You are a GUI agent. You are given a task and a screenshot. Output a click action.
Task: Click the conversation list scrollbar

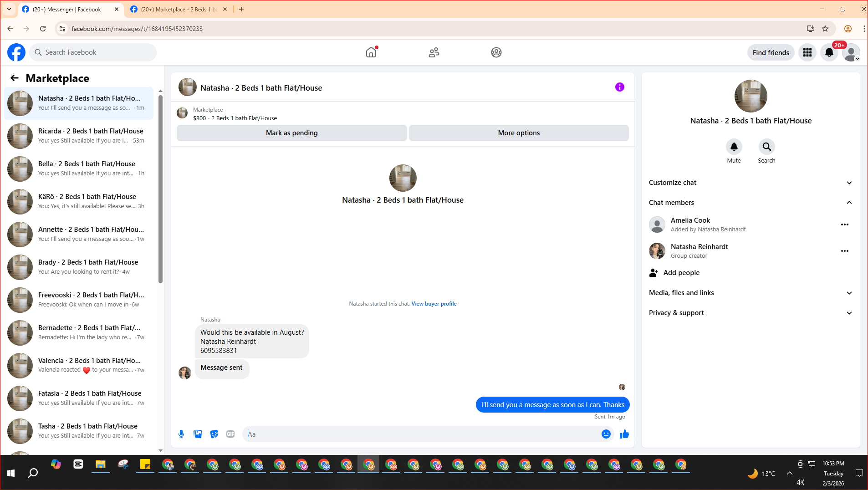tap(160, 189)
